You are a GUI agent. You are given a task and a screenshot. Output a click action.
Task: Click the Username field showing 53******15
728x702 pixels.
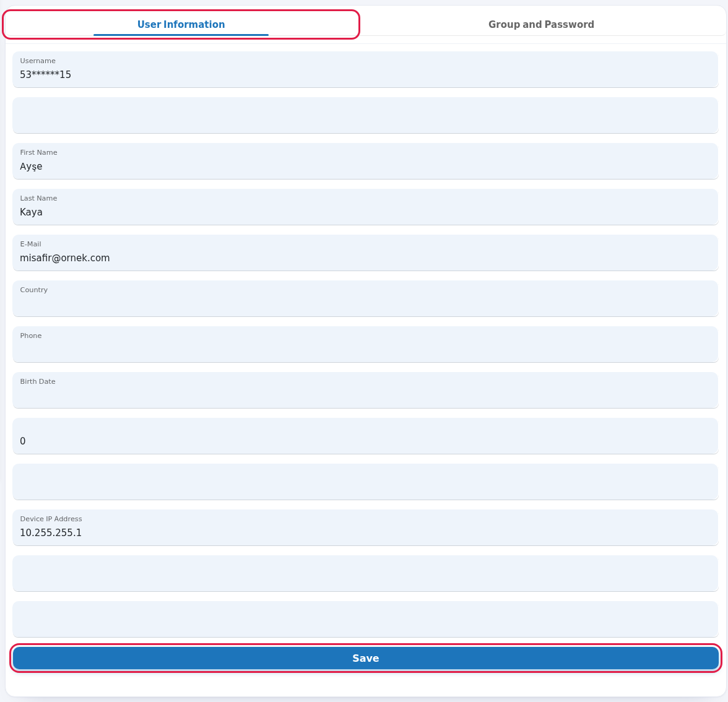(x=365, y=69)
